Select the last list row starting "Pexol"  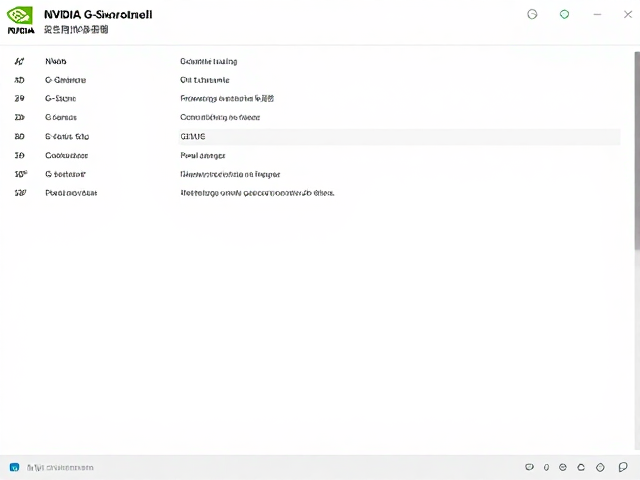click(x=71, y=193)
